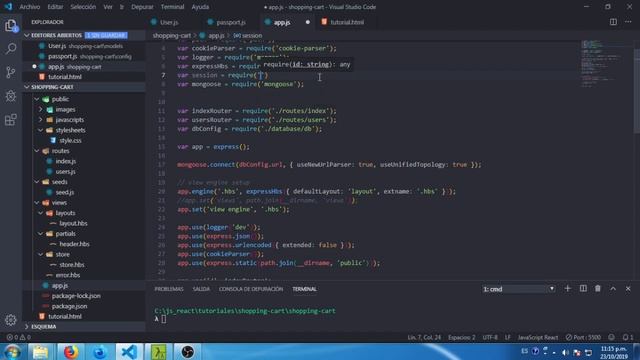The height and width of the screenshot is (360, 640).
Task: Click the unsaved dot on app.js tab
Action: click(x=308, y=22)
